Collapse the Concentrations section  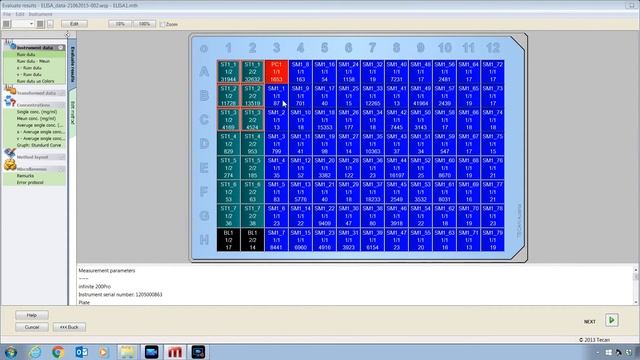tap(62, 105)
